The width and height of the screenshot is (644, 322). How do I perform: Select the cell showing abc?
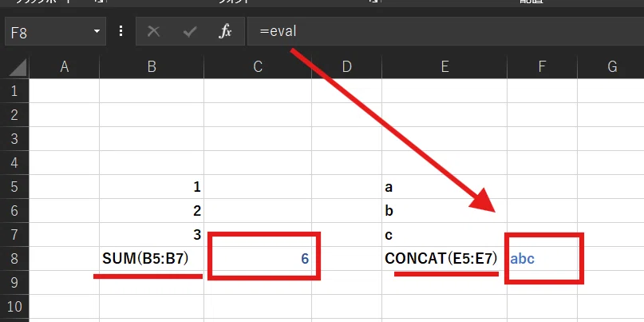tap(542, 259)
